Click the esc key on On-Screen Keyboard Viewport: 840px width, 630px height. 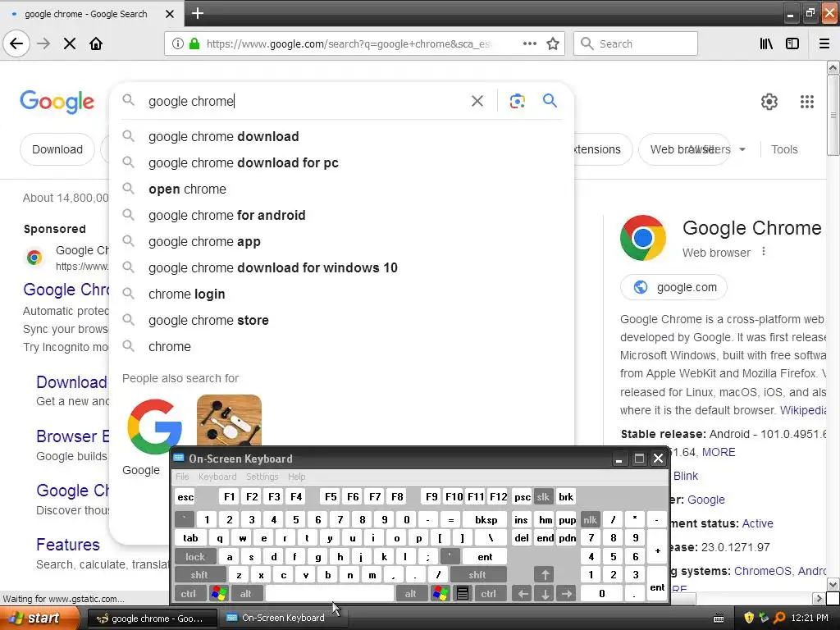pyautogui.click(x=185, y=496)
